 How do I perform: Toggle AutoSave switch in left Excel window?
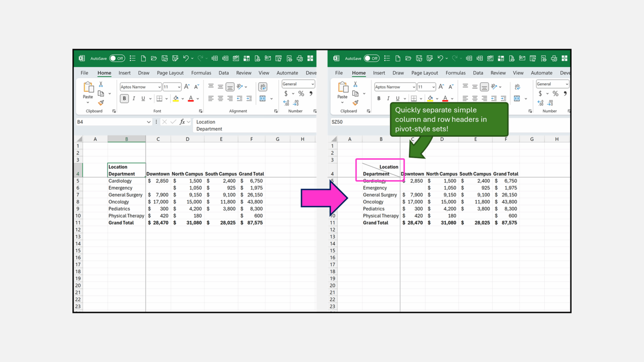point(117,58)
